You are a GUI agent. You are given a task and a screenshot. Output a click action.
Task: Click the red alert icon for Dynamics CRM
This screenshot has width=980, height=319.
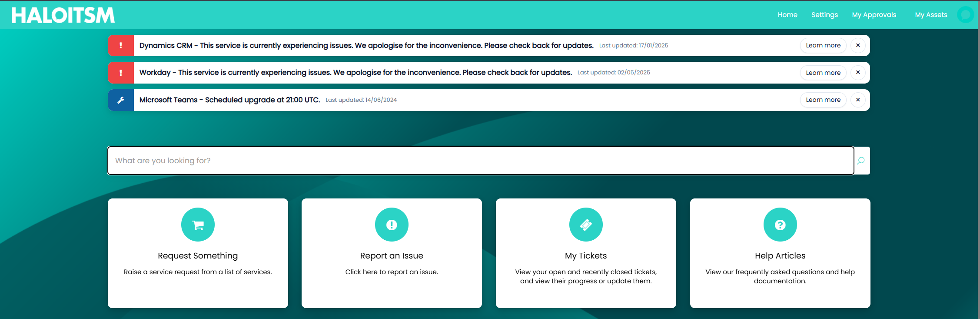121,46
